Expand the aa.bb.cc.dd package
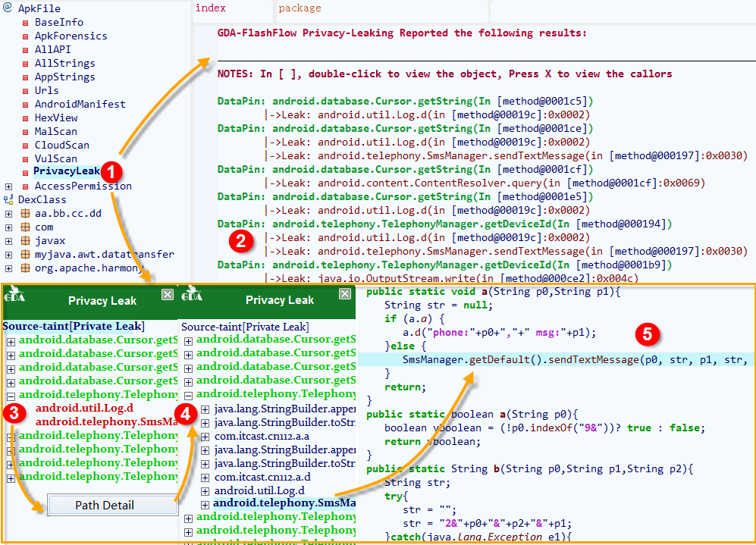The height and width of the screenshot is (545, 756). [8, 214]
